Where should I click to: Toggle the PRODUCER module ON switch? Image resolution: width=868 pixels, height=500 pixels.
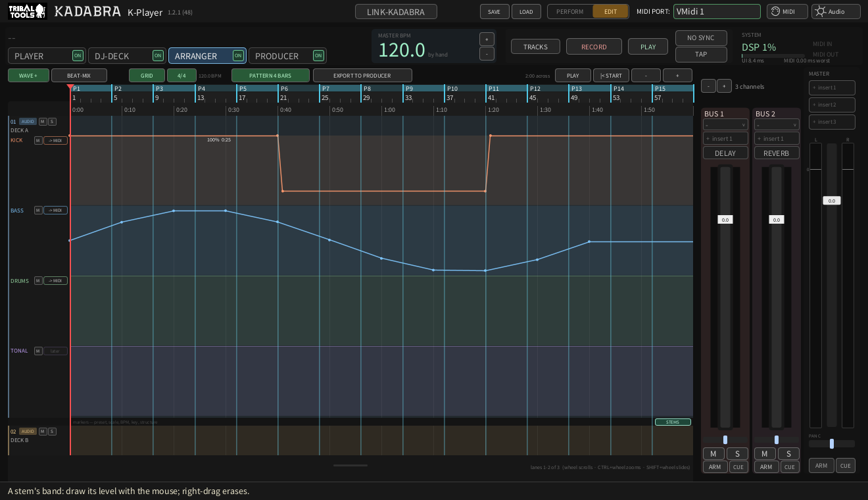[318, 56]
